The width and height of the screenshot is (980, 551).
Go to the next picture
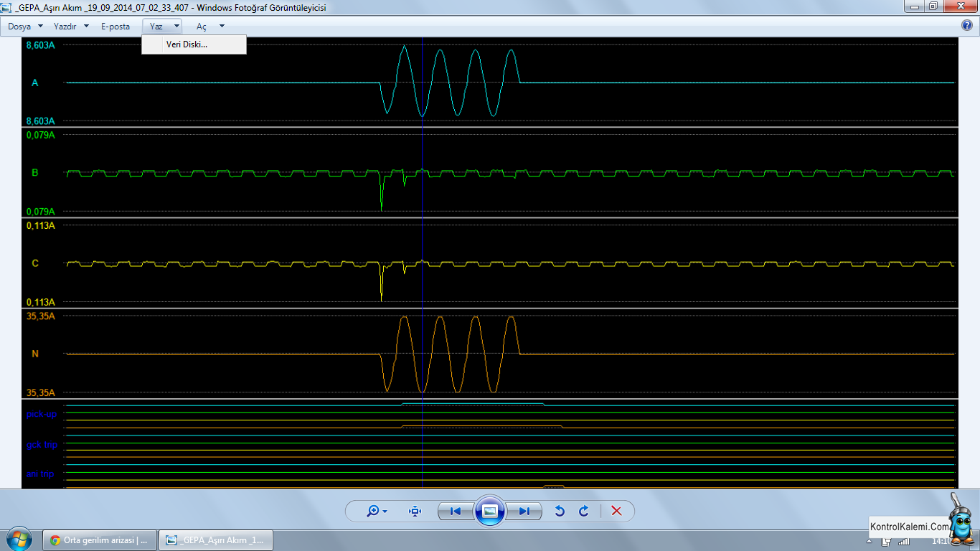coord(524,511)
